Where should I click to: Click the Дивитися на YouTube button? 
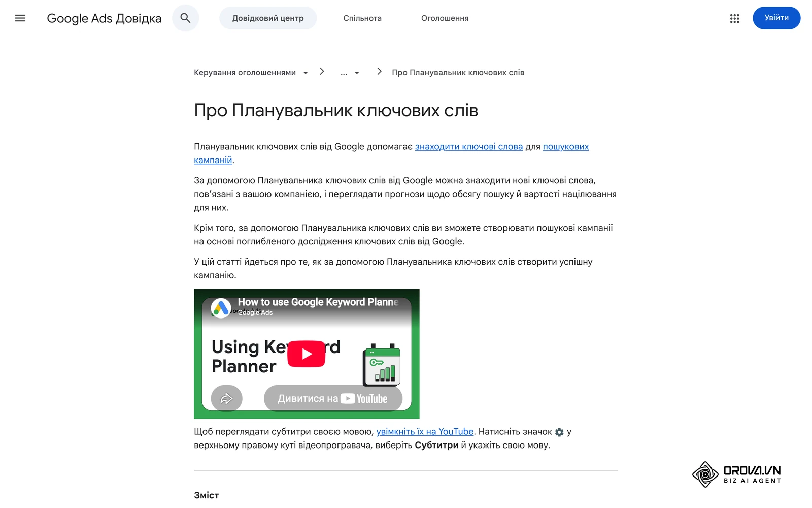click(x=333, y=399)
